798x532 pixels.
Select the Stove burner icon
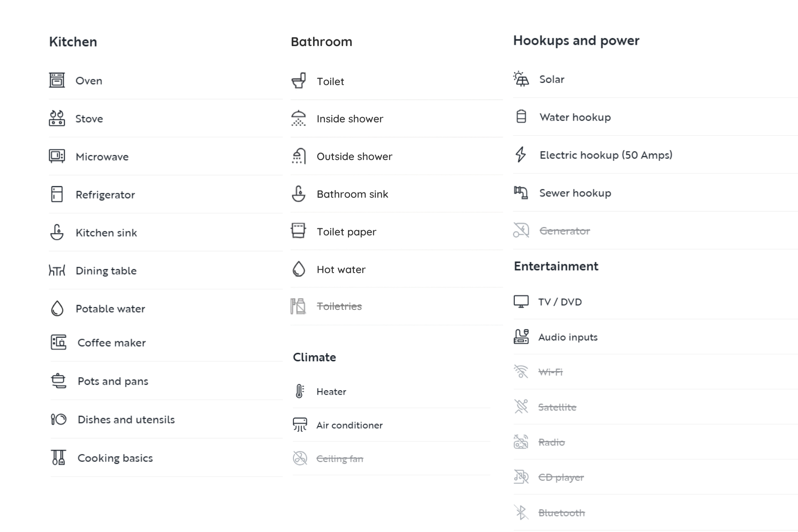pyautogui.click(x=57, y=118)
